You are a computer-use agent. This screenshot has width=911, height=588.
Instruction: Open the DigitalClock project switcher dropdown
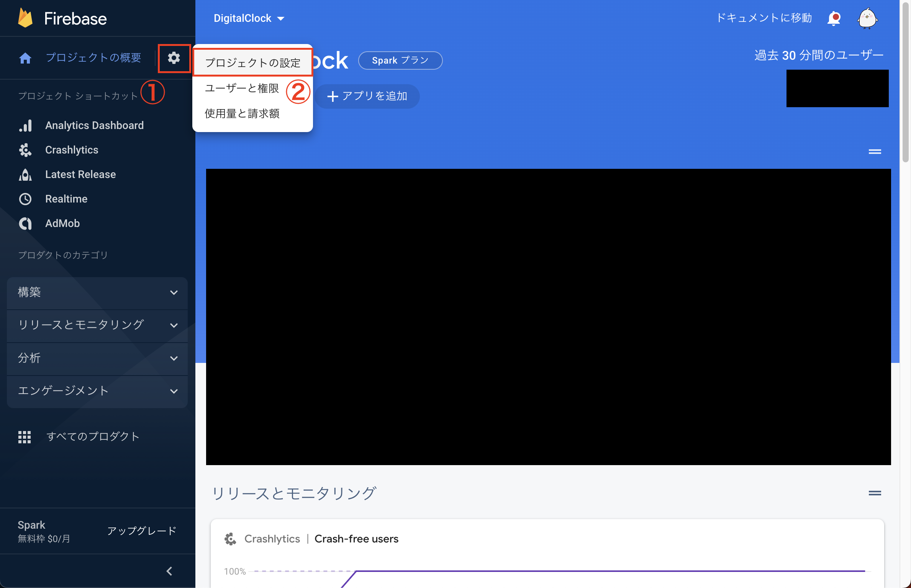point(249,18)
